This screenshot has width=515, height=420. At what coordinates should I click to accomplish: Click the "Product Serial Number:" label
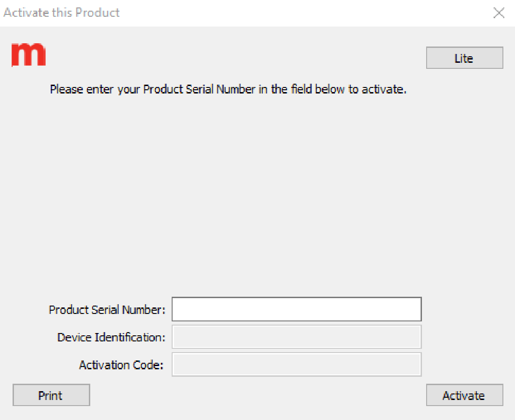point(107,310)
